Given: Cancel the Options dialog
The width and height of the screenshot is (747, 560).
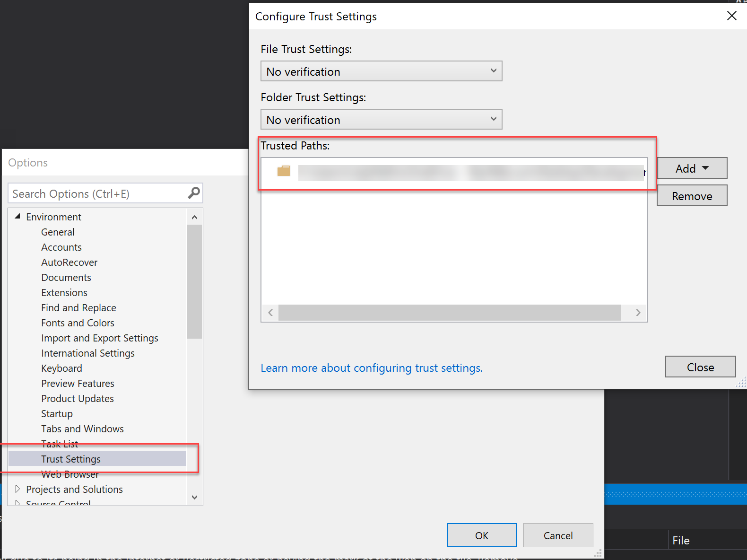Looking at the screenshot, I should 558,535.
